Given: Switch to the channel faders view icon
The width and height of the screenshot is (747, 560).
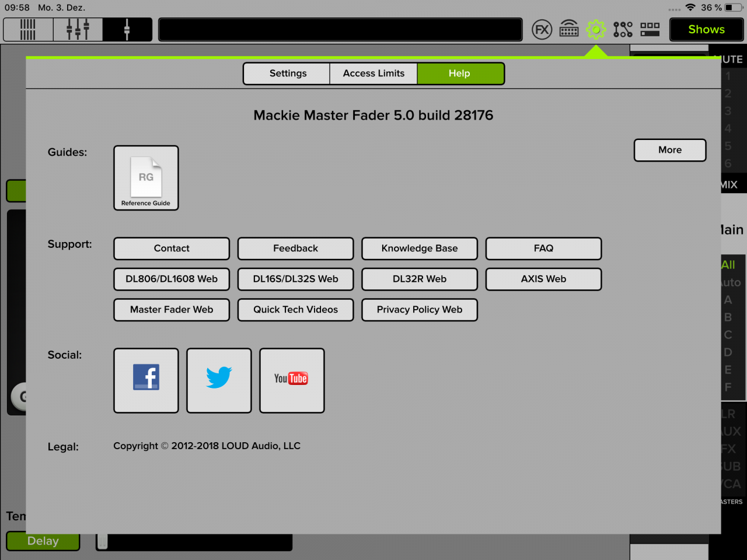Looking at the screenshot, I should click(x=78, y=30).
